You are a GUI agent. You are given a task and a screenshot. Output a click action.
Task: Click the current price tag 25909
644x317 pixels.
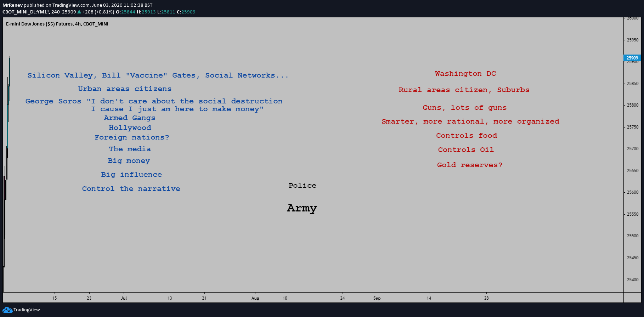pos(632,58)
